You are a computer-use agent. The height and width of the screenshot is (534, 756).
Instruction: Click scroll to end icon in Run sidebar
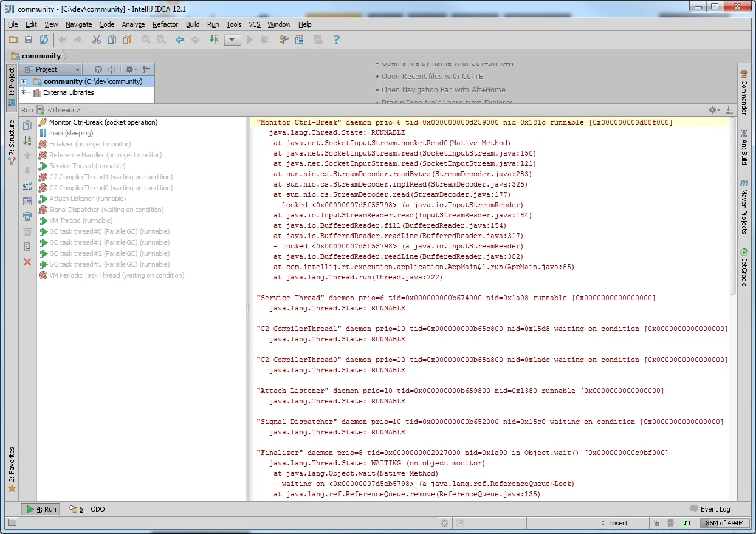click(x=27, y=201)
